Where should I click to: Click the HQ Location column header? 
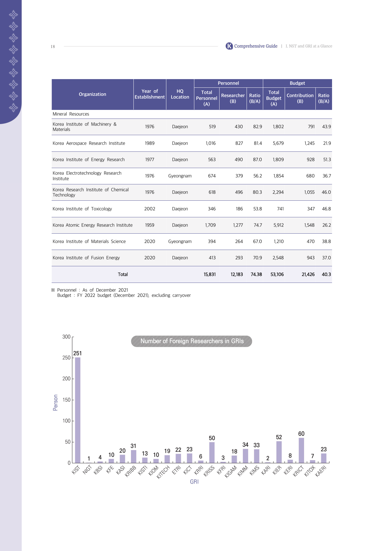pos(180,94)
